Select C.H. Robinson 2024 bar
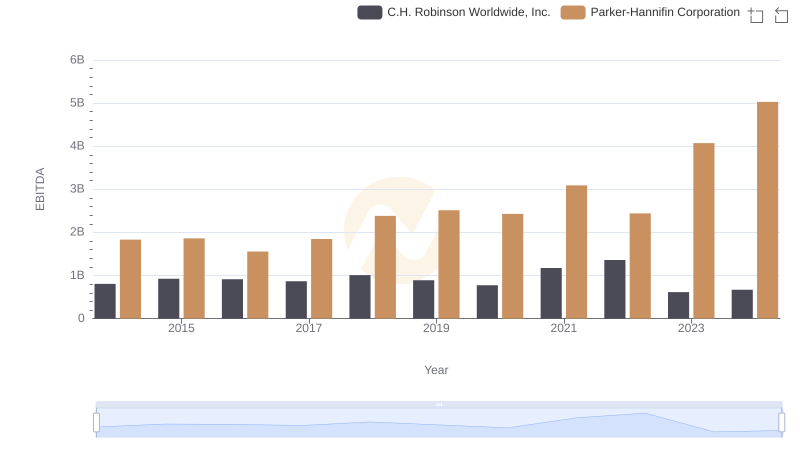The height and width of the screenshot is (461, 800). [x=742, y=304]
